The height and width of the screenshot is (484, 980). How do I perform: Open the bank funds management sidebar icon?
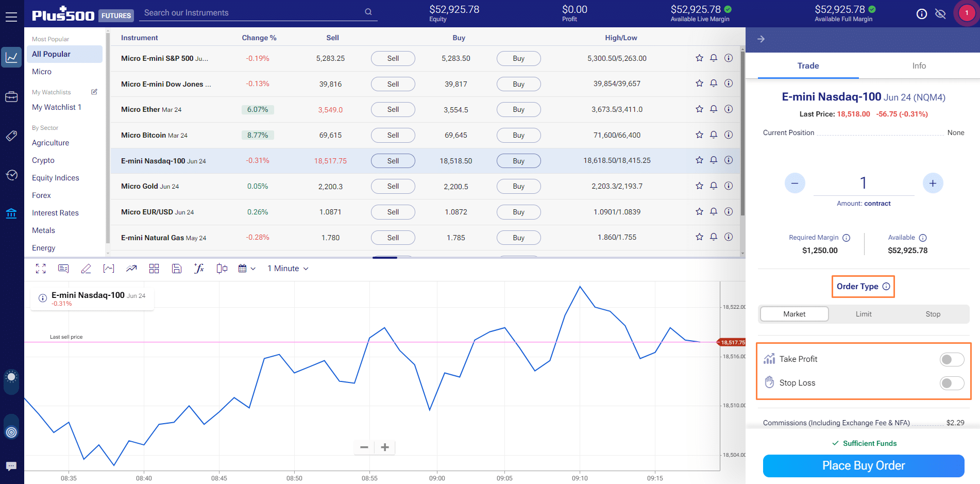tap(11, 213)
